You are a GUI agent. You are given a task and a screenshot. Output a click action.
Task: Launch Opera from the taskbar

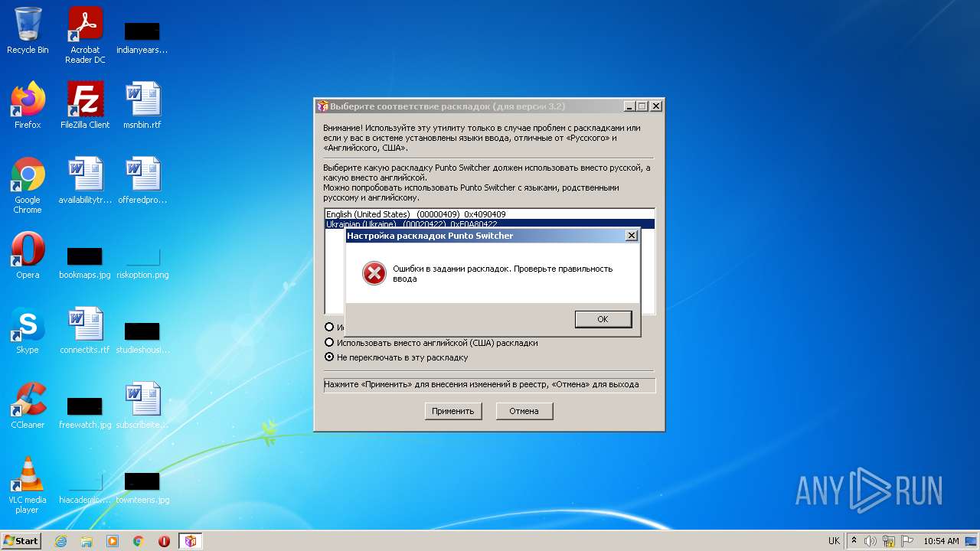(x=164, y=541)
